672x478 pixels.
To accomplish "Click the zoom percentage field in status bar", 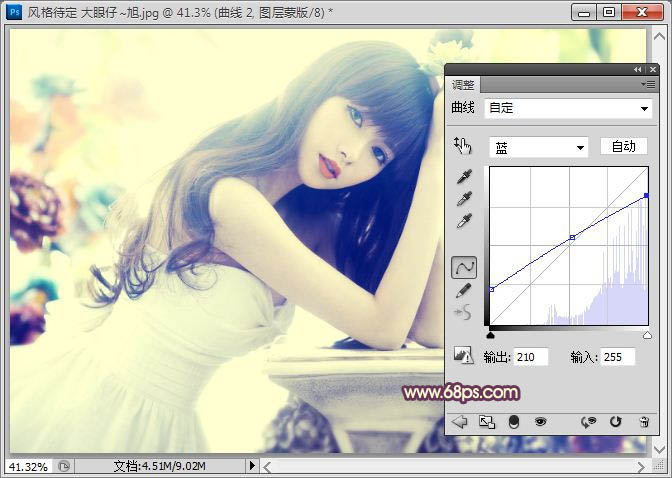I will 27,466.
